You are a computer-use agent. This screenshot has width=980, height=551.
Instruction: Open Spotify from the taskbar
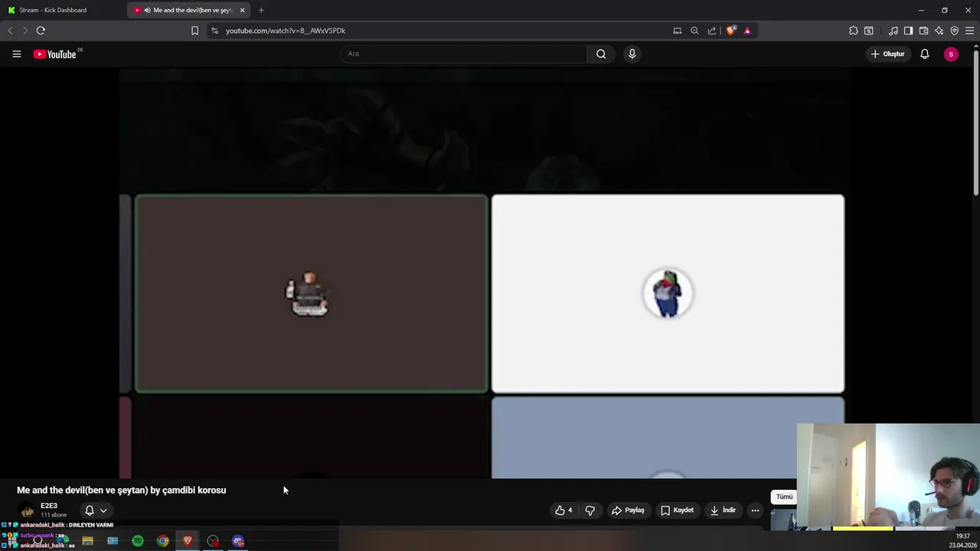(x=138, y=541)
